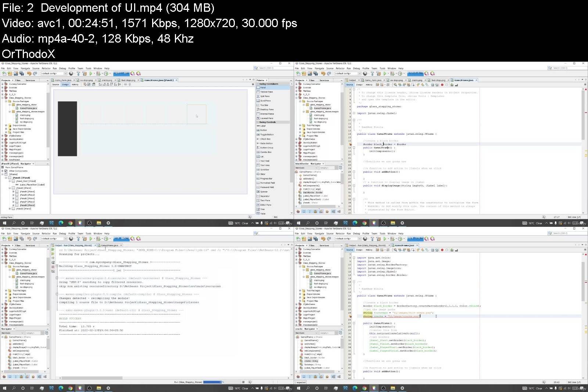Open Tools menu in bottom-left frame
Screen dimensions: 588x392
click(x=89, y=233)
